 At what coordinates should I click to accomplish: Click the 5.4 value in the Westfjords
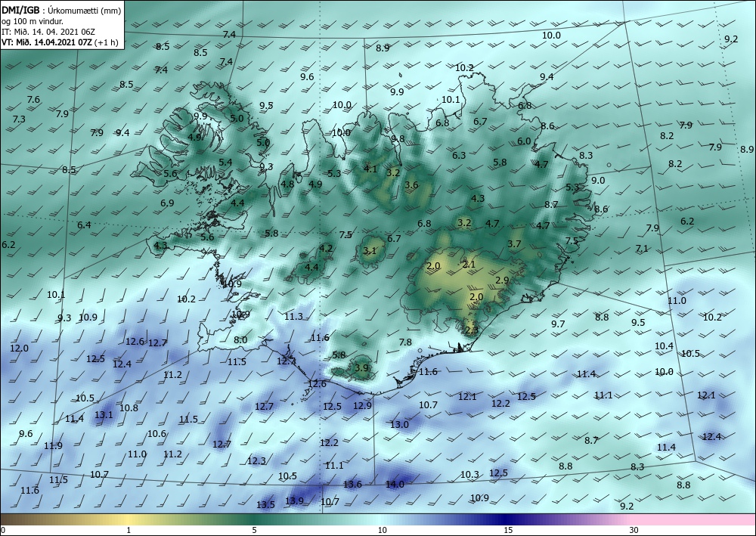click(x=225, y=162)
